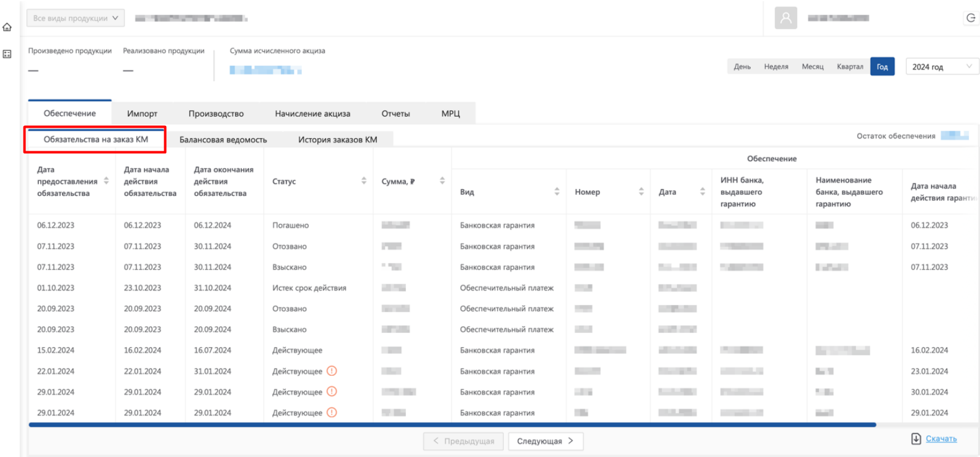The image size is (980, 457).
Task: Click the table's horizontal scrollbar
Action: click(x=452, y=425)
